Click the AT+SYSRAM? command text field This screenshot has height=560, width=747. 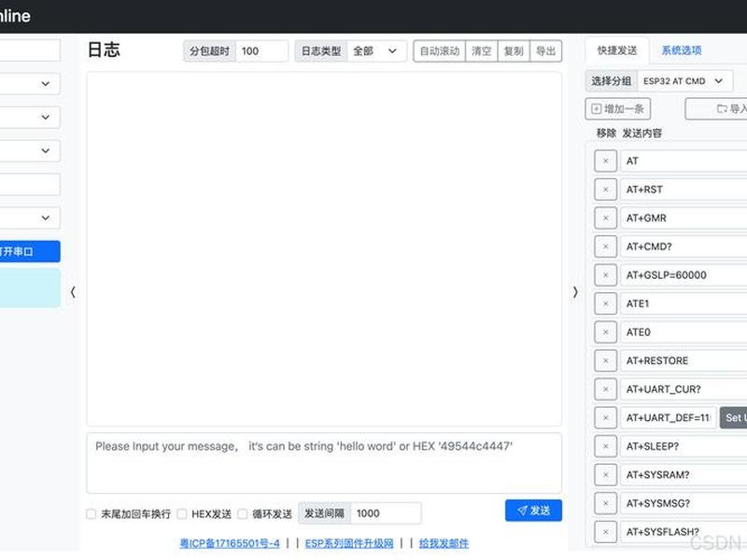tap(684, 475)
